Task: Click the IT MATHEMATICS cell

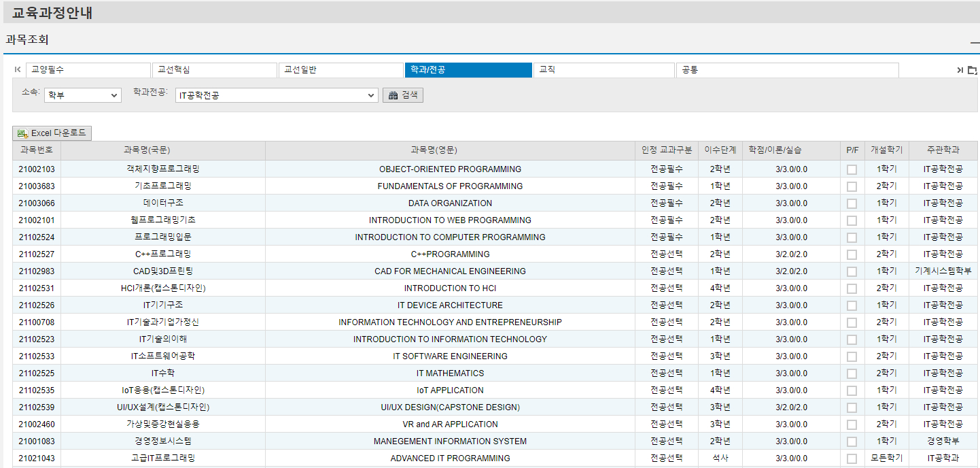Action: tap(450, 373)
